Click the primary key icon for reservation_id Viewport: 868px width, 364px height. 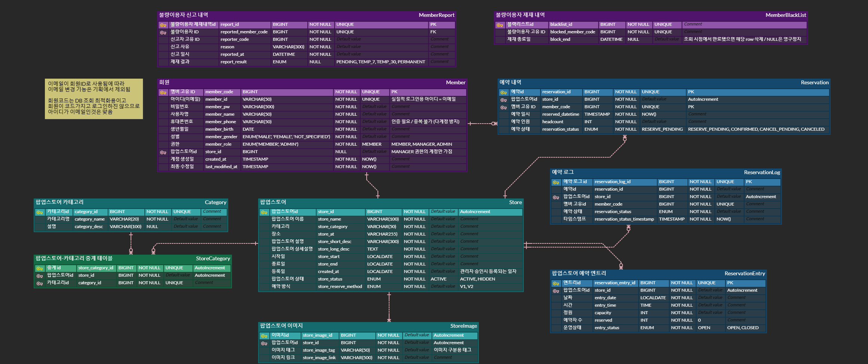[504, 92]
